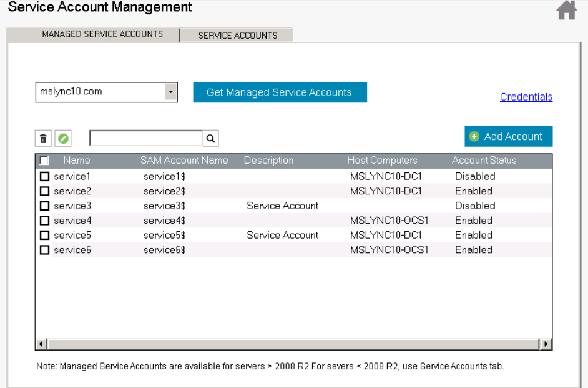The image size is (588, 388).
Task: Click the search magnifier icon
Action: tap(211, 139)
